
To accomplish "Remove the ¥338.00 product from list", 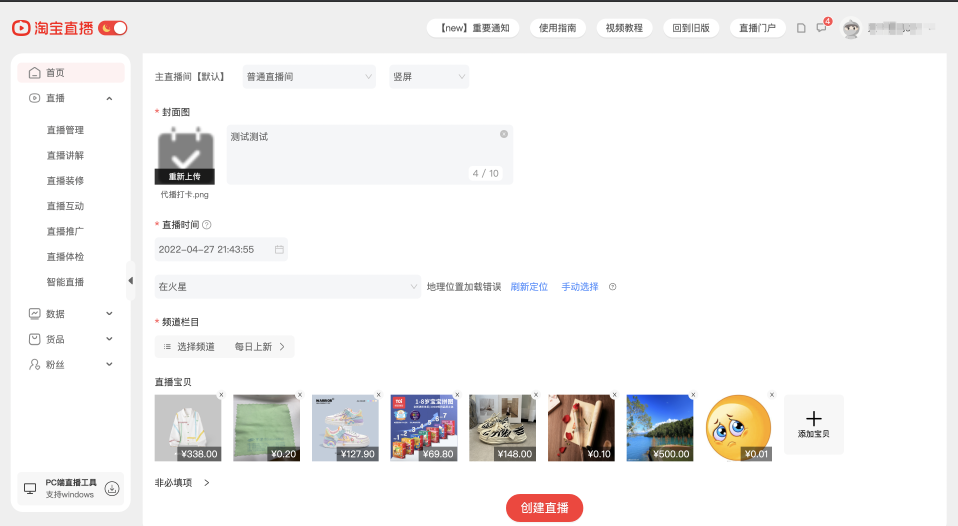I will click(x=220, y=395).
